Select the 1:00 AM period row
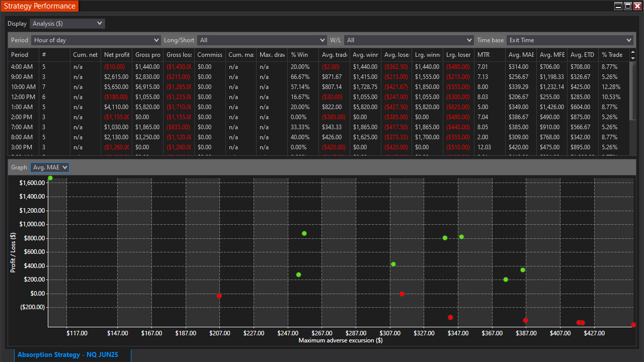Image resolution: width=644 pixels, height=362 pixels. (x=318, y=107)
